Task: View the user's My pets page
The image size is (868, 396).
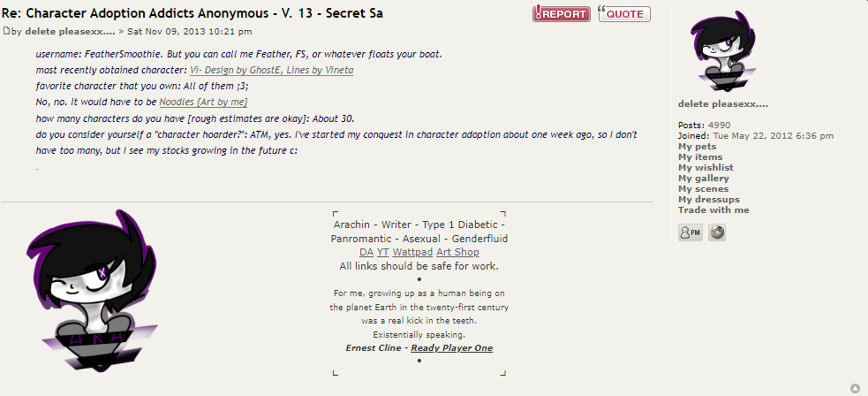Action: pos(697,147)
